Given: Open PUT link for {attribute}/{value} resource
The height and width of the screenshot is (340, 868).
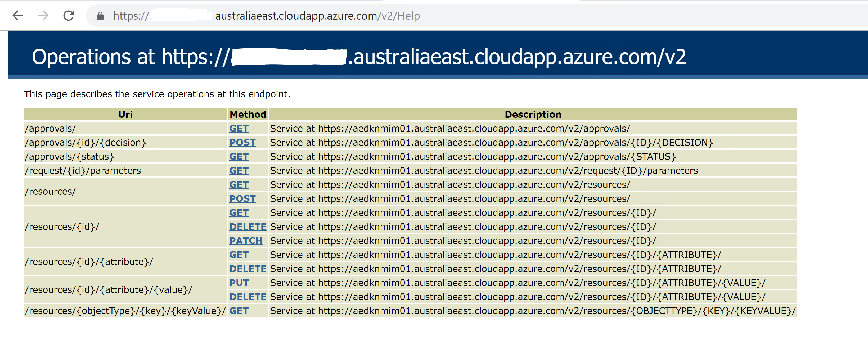Looking at the screenshot, I should click(x=239, y=283).
